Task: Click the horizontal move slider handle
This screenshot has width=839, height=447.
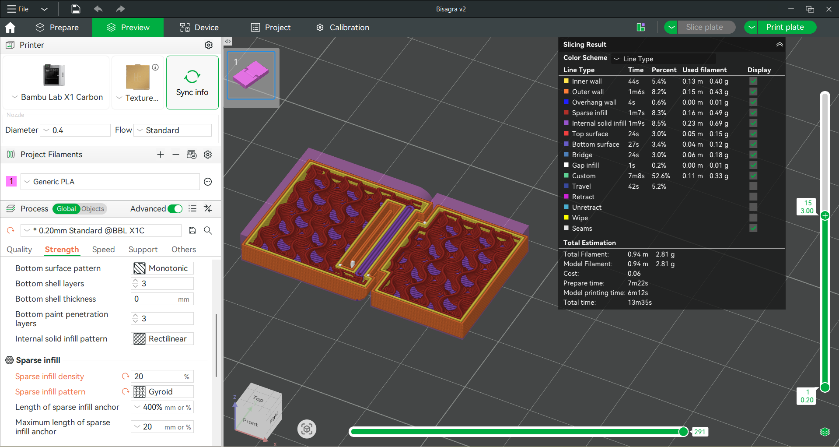Action: pos(683,431)
